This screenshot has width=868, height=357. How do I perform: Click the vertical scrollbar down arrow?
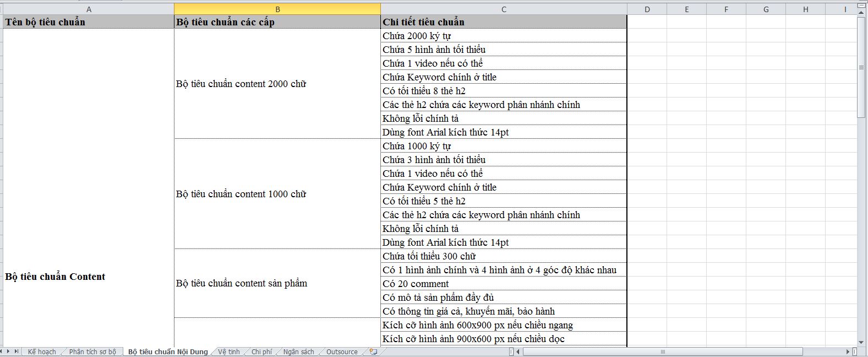(x=861, y=343)
